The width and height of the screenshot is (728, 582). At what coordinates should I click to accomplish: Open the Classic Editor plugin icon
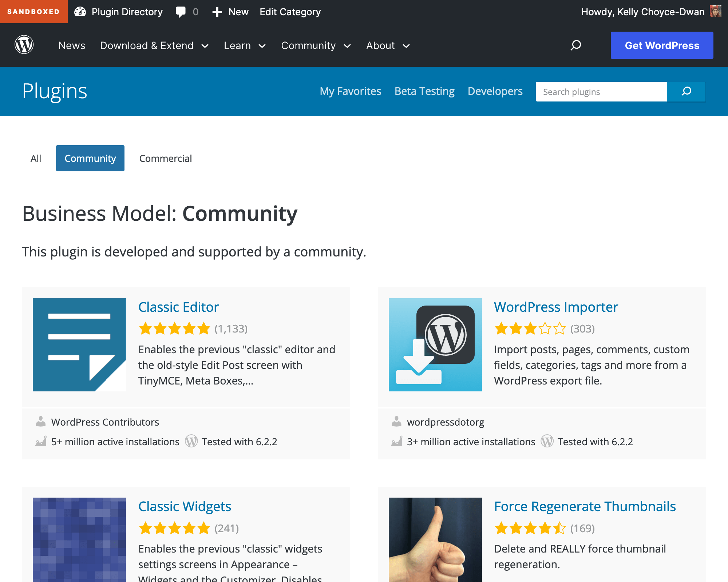click(x=79, y=344)
